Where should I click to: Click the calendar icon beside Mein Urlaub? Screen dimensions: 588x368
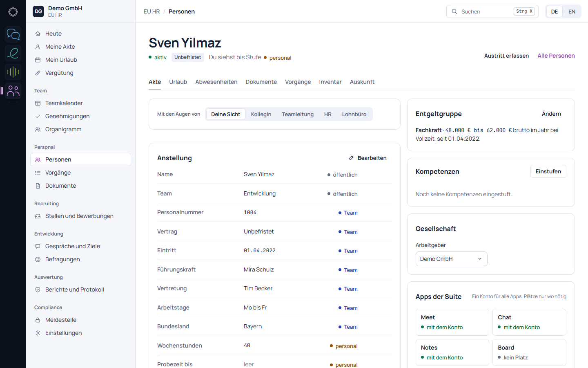click(38, 60)
